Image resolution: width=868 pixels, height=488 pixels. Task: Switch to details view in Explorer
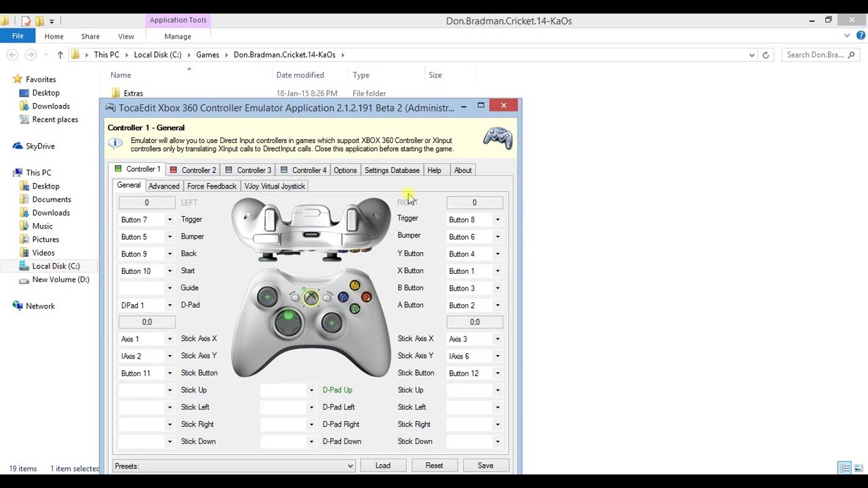(845, 468)
